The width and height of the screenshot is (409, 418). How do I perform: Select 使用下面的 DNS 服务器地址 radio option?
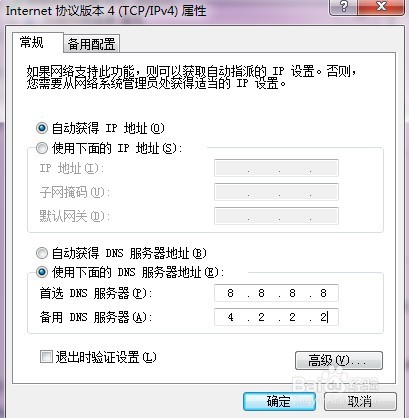[x=42, y=272]
